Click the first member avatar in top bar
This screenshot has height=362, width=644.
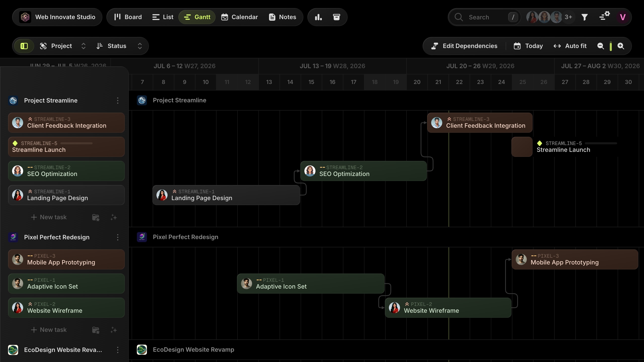532,17
